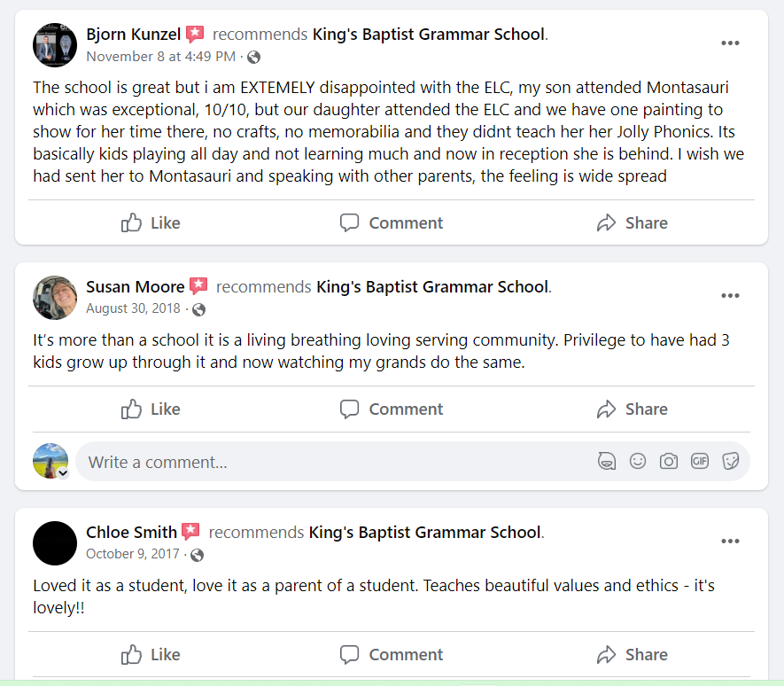Open the sticker picker in comment box
This screenshot has width=784, height=686.
pyautogui.click(x=731, y=462)
